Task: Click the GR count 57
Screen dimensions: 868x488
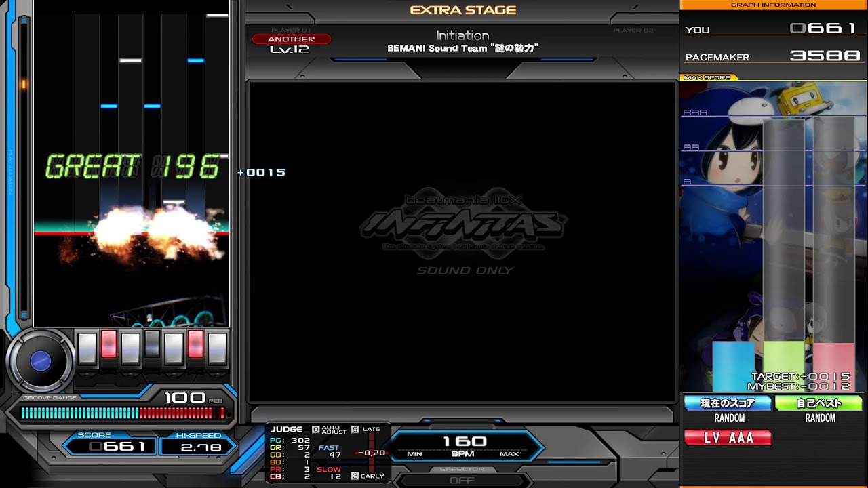Action: tap(303, 448)
